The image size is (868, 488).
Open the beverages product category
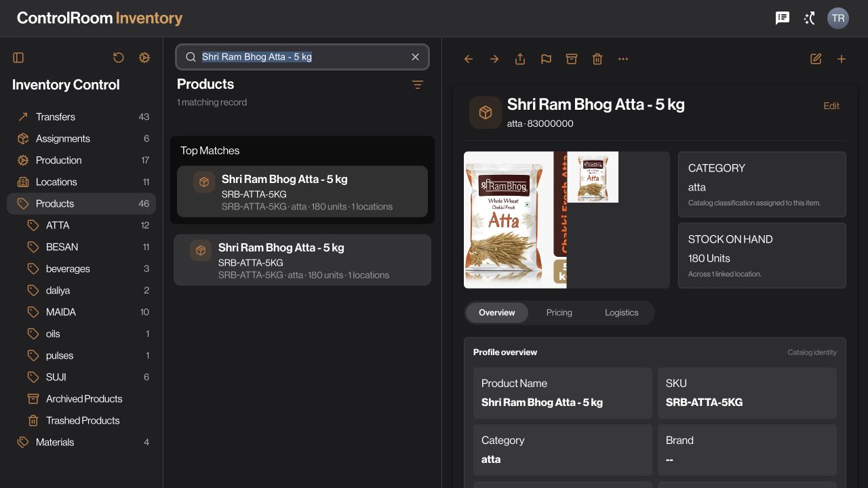click(x=81, y=268)
